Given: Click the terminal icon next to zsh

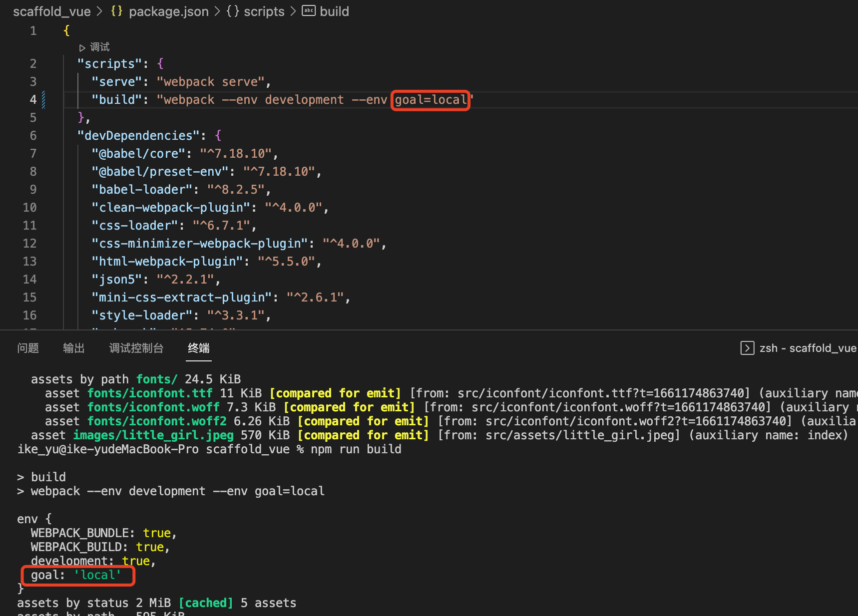Looking at the screenshot, I should [747, 348].
